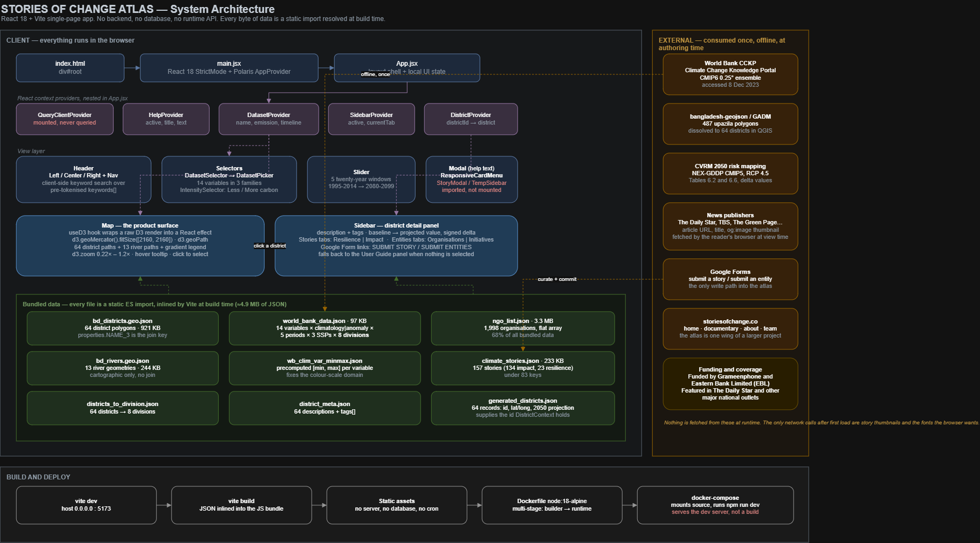Viewport: 980px width, 543px height.
Task: Select the Google Forms external box
Action: (x=730, y=279)
